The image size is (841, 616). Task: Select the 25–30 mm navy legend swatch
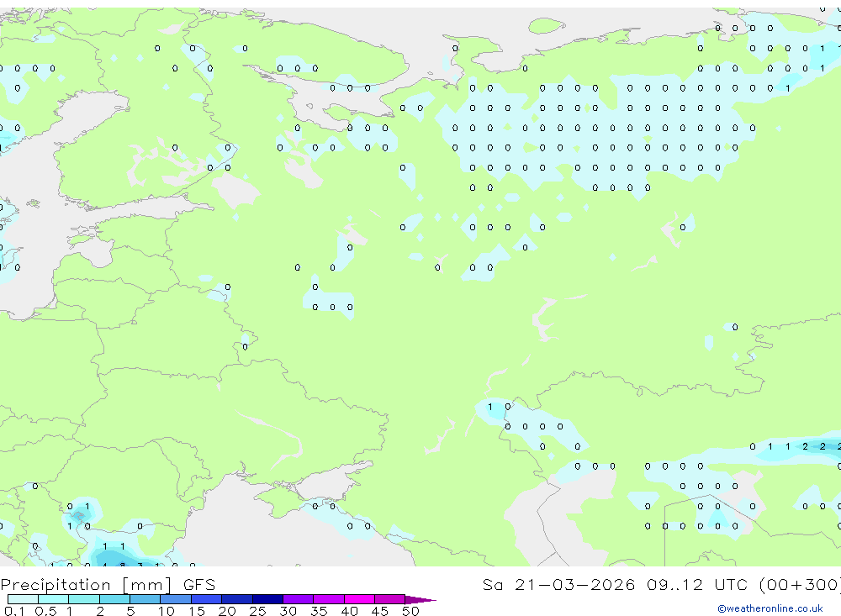click(267, 599)
